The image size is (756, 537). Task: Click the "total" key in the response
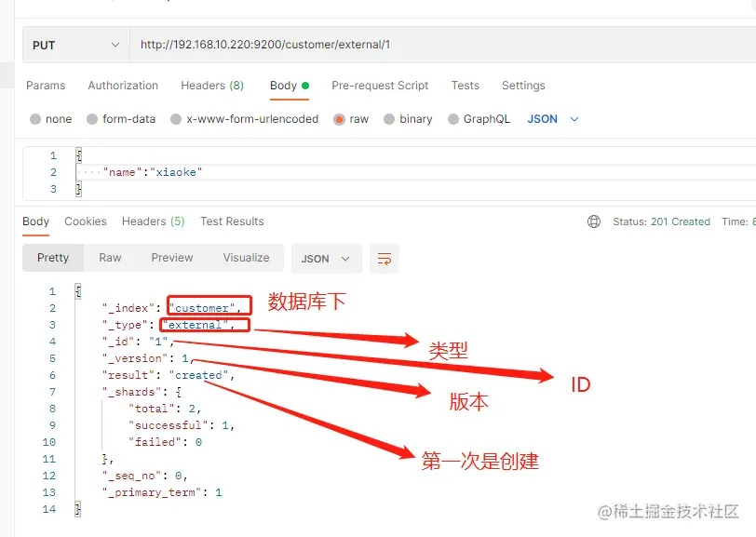pos(152,409)
